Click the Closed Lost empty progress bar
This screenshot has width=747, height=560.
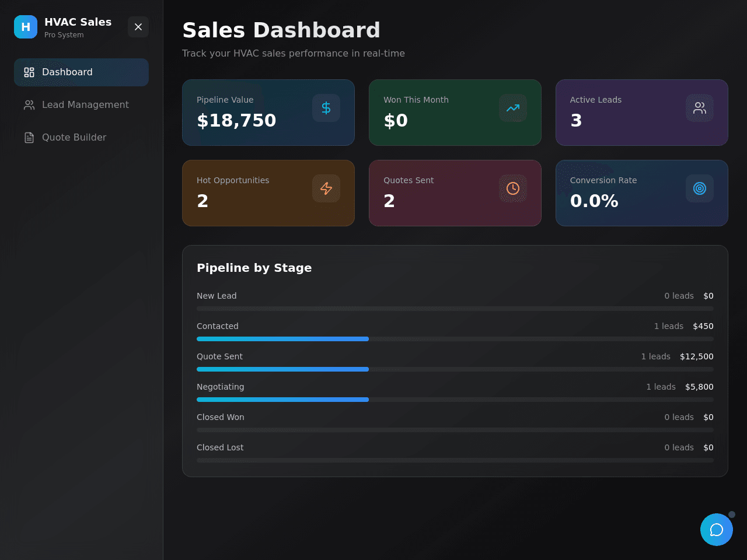tap(455, 460)
